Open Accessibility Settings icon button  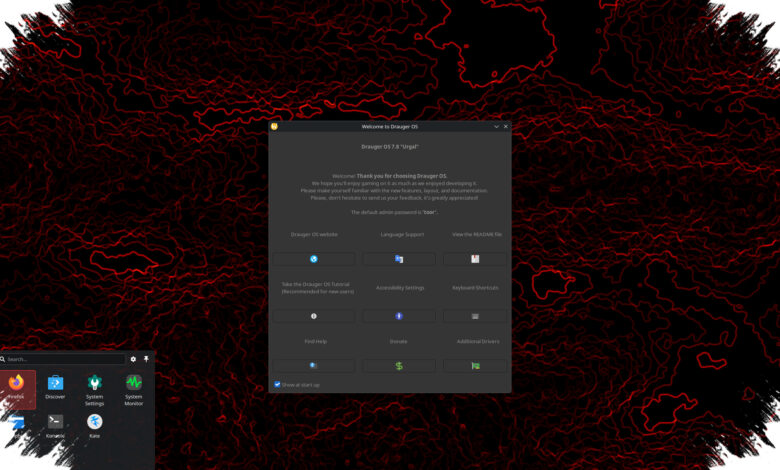399,316
